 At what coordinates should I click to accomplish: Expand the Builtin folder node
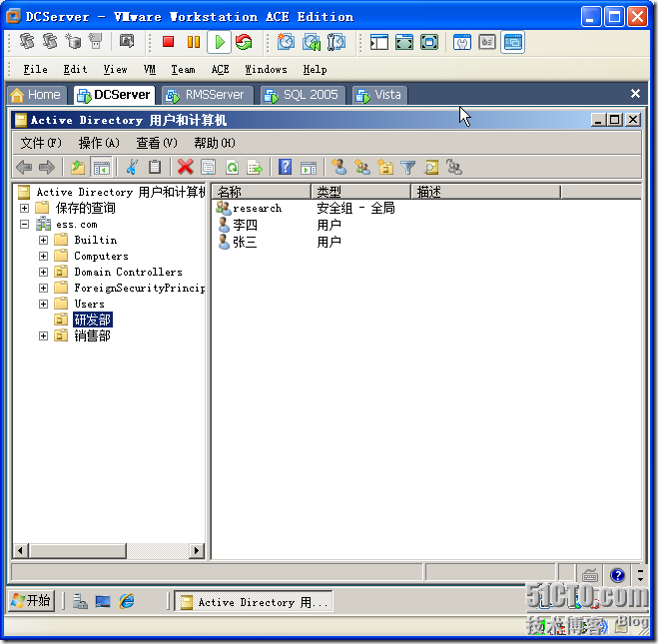(43, 241)
